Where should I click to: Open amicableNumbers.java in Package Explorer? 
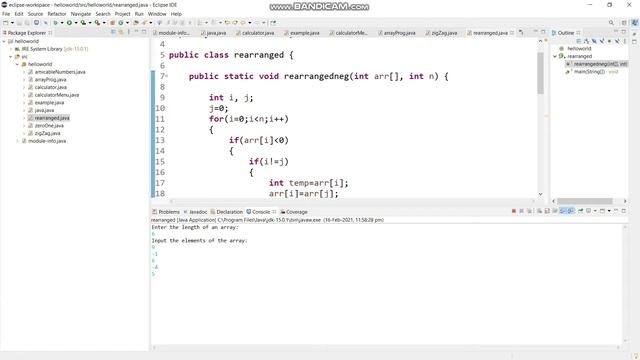[x=60, y=72]
